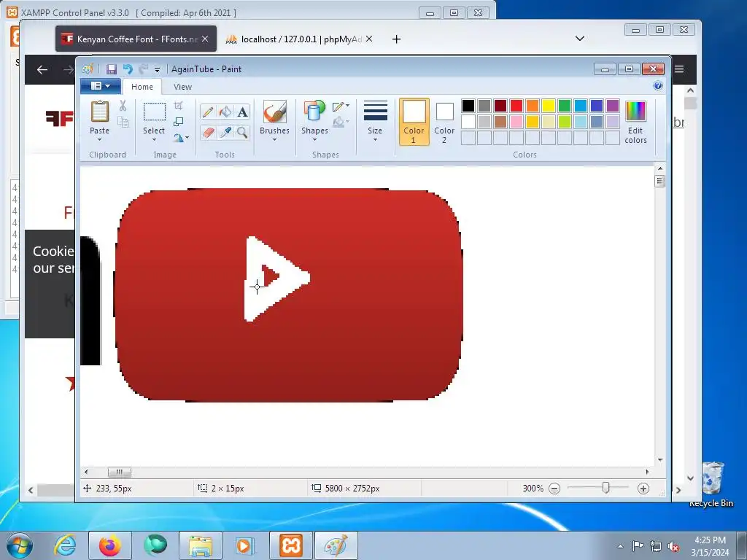Open Firefox from the taskbar
This screenshot has width=747, height=560.
[110, 545]
